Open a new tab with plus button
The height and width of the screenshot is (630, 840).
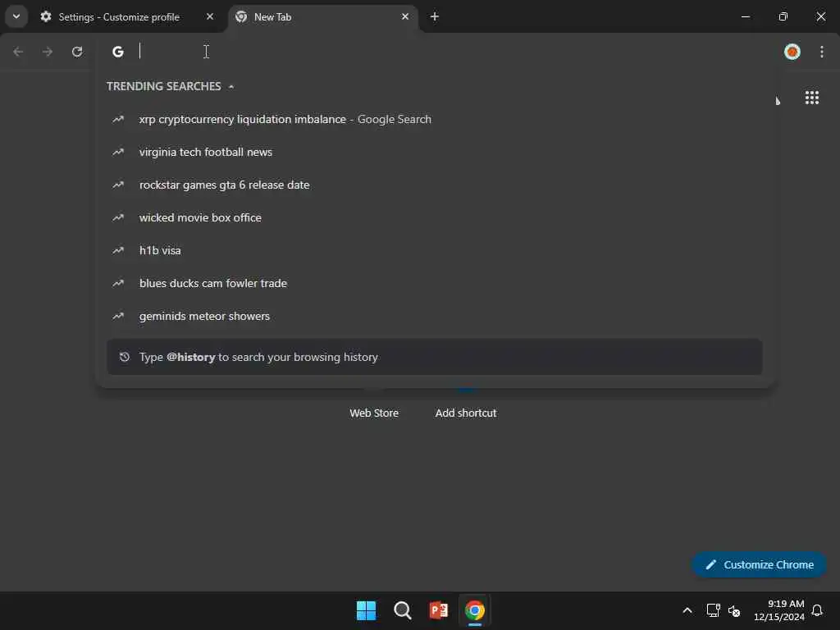[x=435, y=16]
